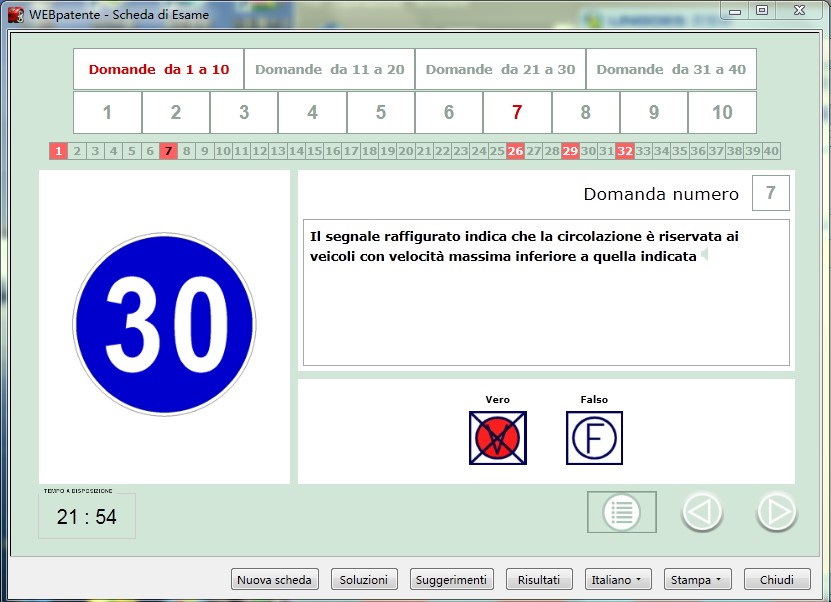Select question 8 in the large number row
The height and width of the screenshot is (602, 831).
click(586, 112)
